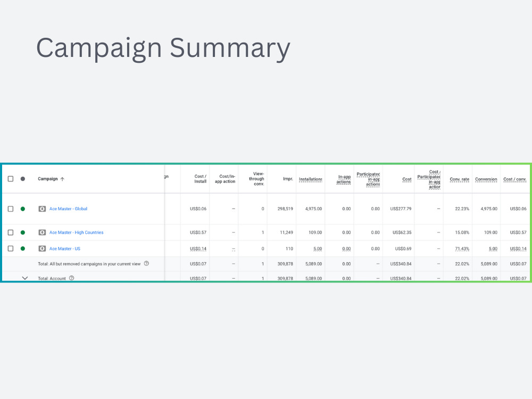Sort by Participated in-app actions header
The width and height of the screenshot is (532, 399).
tap(368, 179)
